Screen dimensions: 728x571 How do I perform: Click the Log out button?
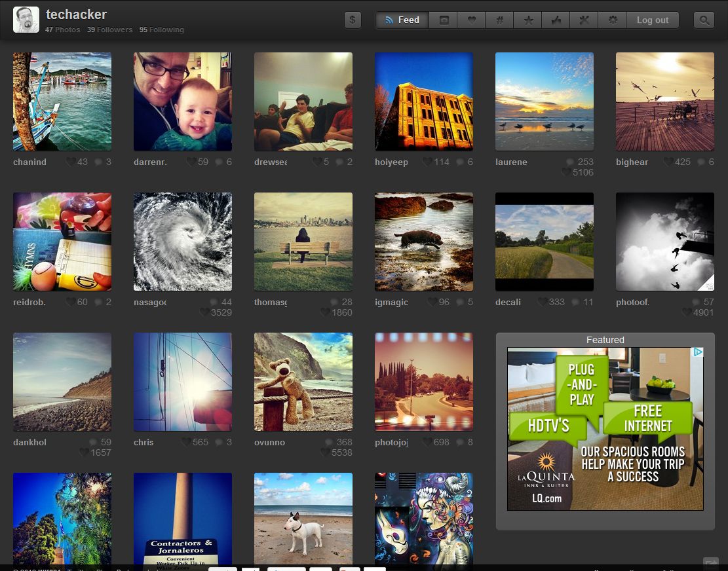tap(653, 20)
